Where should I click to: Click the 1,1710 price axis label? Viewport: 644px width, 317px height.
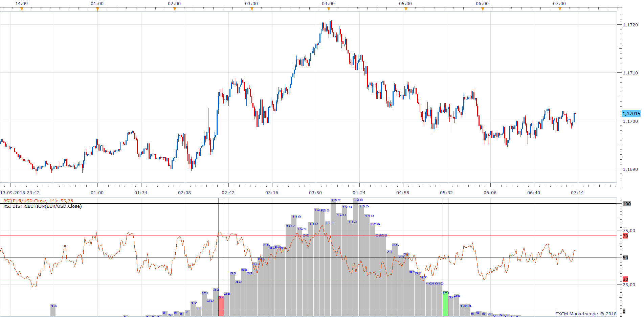coord(630,73)
